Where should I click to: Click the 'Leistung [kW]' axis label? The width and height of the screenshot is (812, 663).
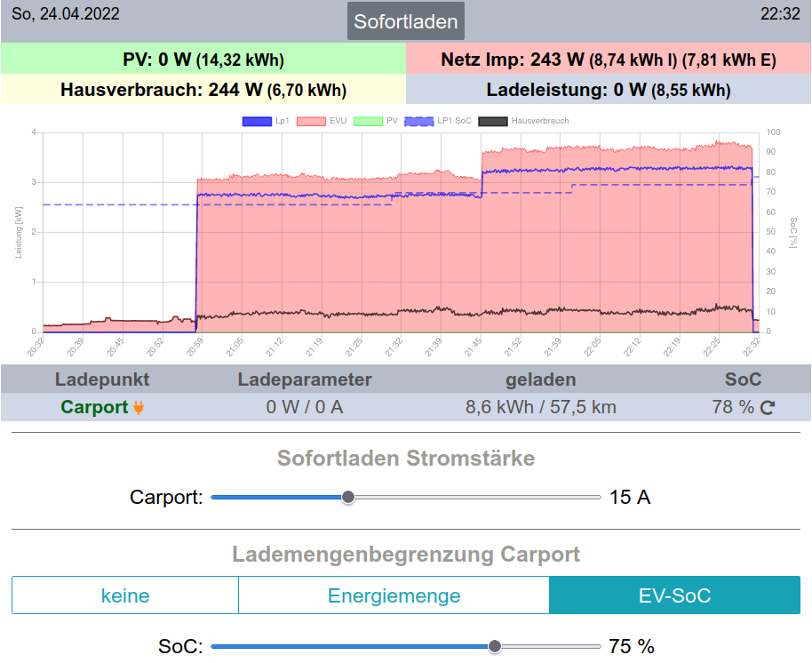[19, 232]
